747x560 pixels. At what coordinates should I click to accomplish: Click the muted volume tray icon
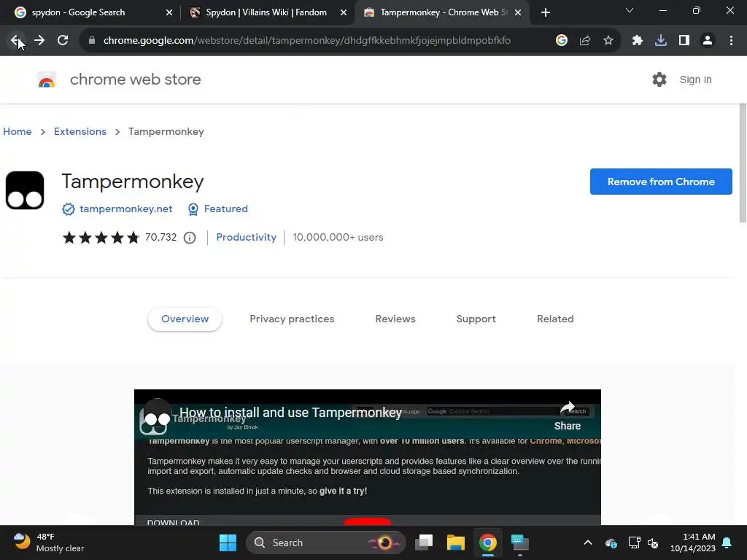tap(653, 542)
